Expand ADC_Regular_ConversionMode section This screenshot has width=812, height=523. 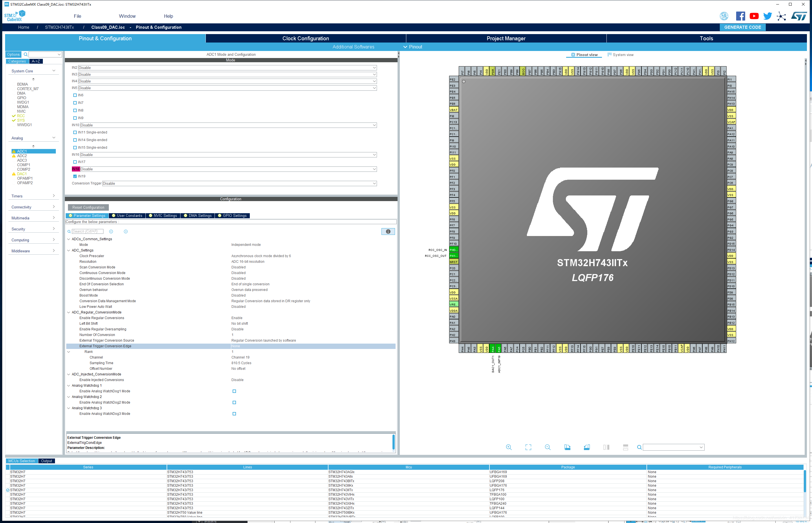pos(70,312)
